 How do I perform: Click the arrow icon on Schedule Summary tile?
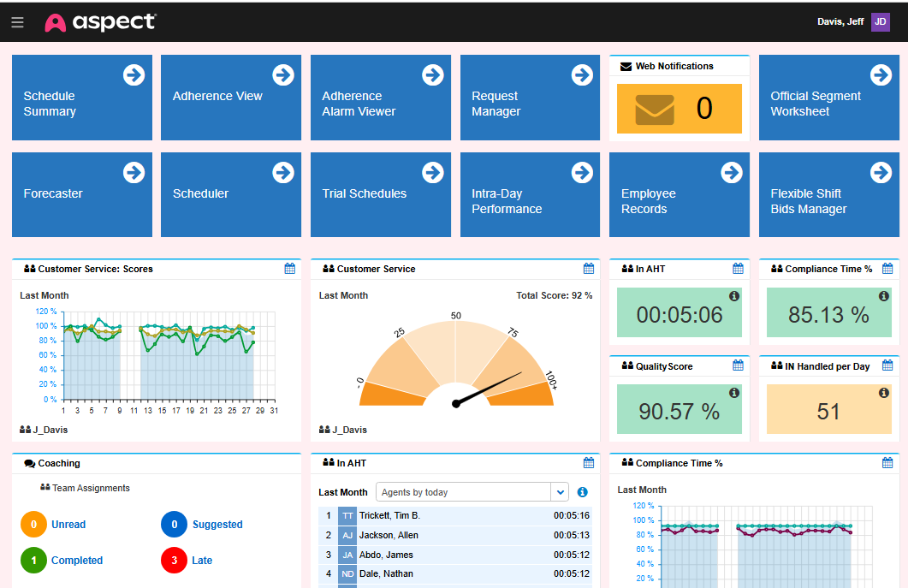pos(134,74)
